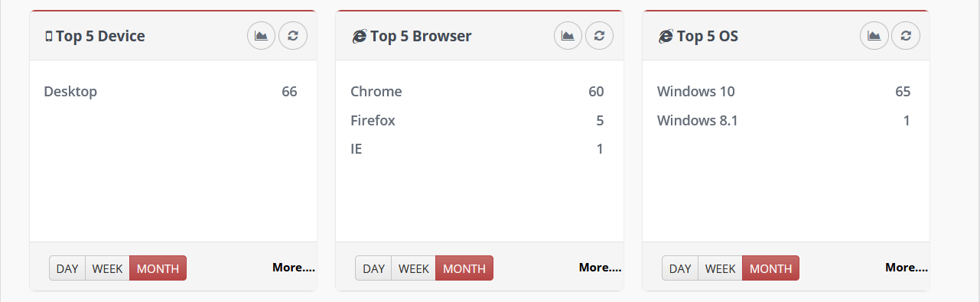The image size is (980, 302).
Task: Switch Top 5 Device to WEEK view
Action: click(108, 268)
